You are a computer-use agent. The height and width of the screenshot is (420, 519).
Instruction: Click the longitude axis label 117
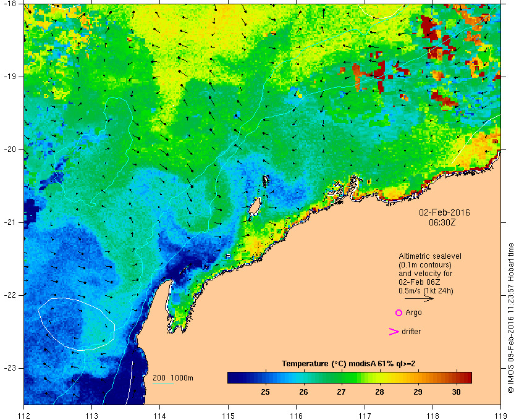click(x=365, y=416)
